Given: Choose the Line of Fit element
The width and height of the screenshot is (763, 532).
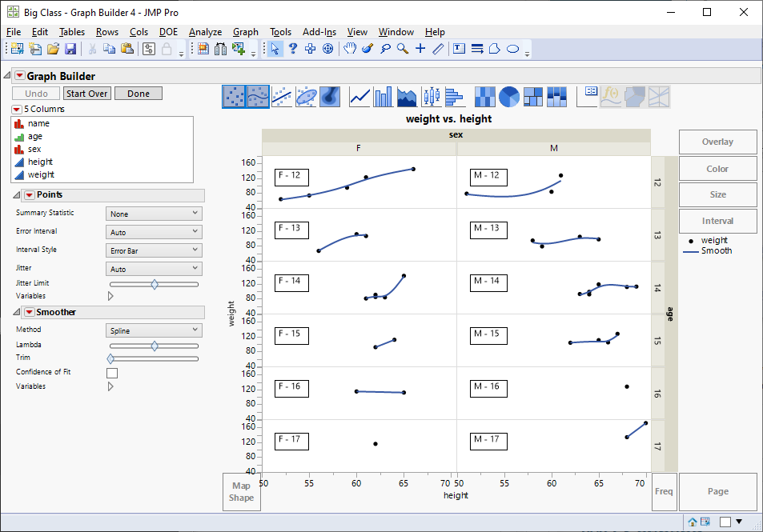Looking at the screenshot, I should coord(282,96).
